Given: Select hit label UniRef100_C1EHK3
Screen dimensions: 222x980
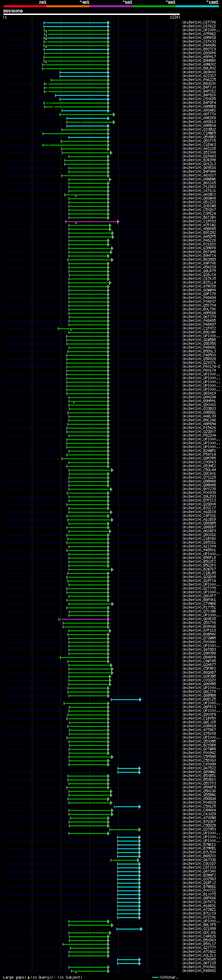Looking at the screenshot, I should (199, 145).
